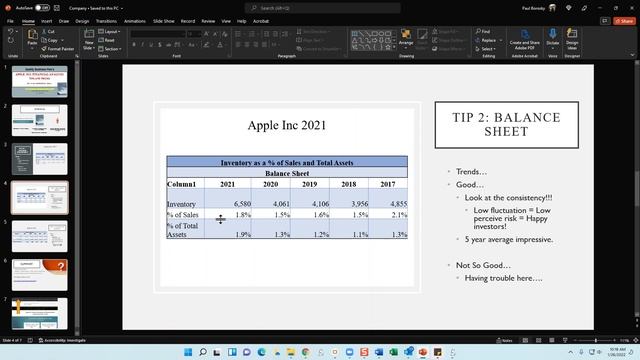Click the zoom slider in the status bar

[595, 340]
